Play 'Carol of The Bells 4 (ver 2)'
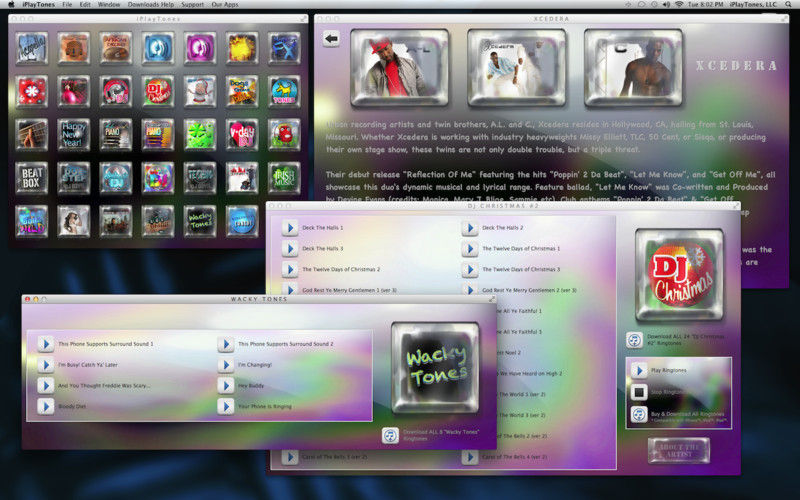The image size is (800, 500). tap(470, 457)
